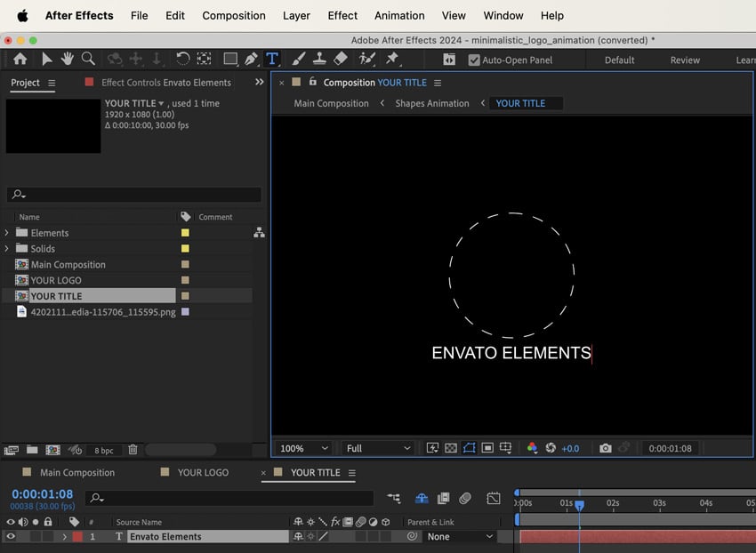Select the Rotation tool

182,59
